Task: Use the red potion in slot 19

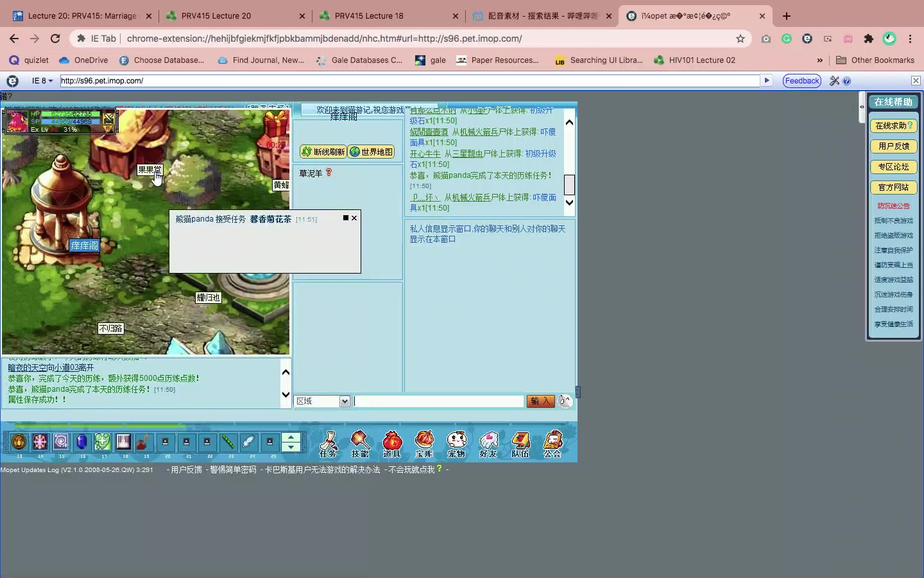Action: 144,442
